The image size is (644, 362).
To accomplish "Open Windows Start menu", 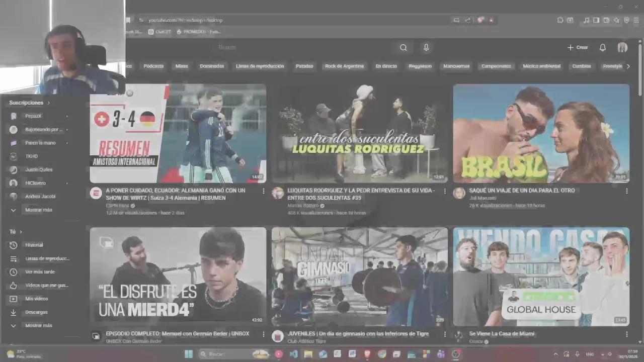I will click(189, 354).
